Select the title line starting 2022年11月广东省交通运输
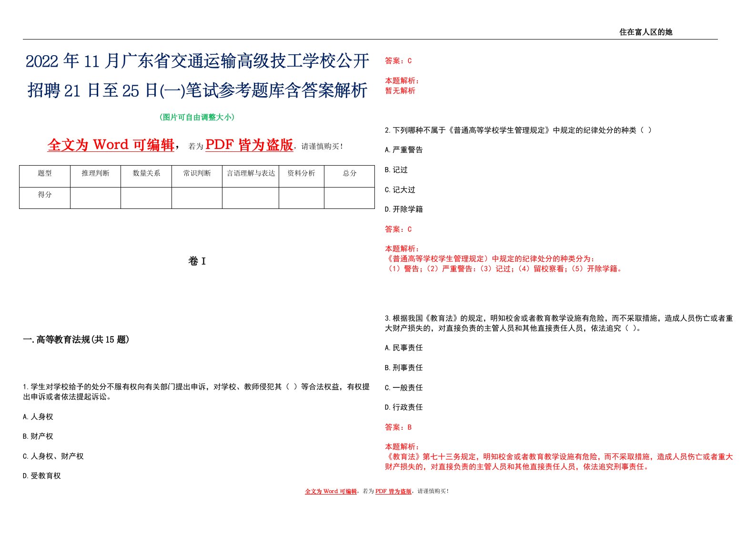The image size is (756, 534). (x=197, y=61)
